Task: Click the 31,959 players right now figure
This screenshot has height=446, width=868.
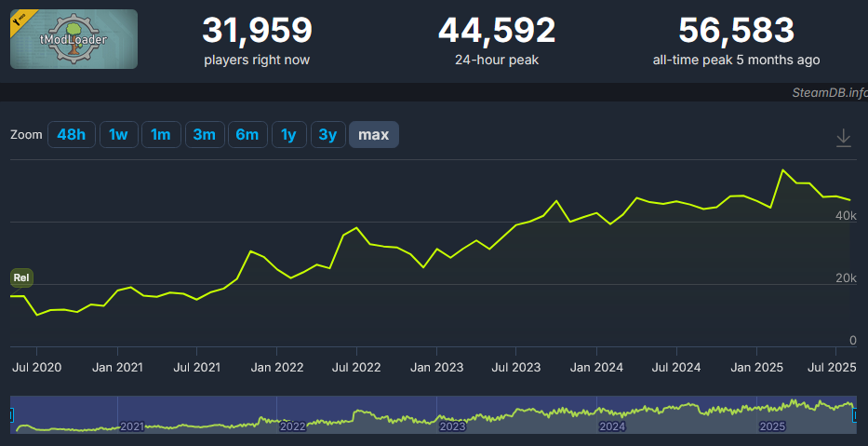Action: [x=257, y=31]
